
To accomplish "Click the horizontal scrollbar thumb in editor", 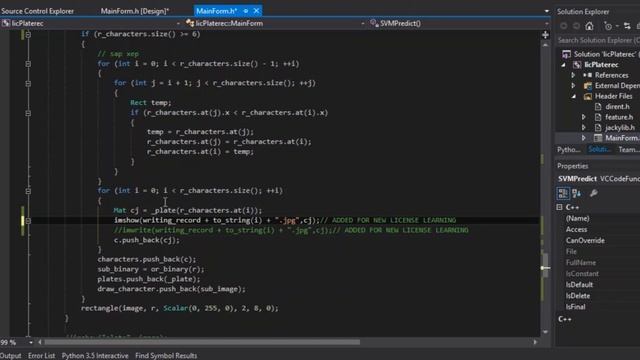I will [202, 342].
